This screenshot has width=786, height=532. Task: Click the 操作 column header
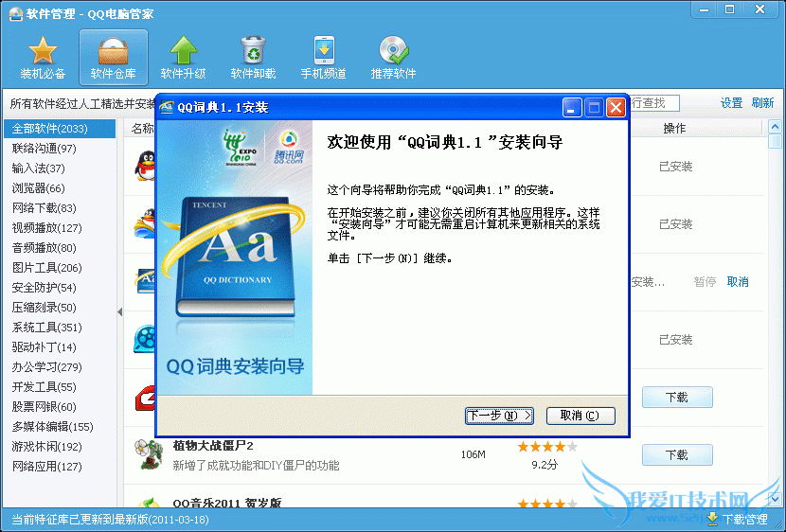674,129
